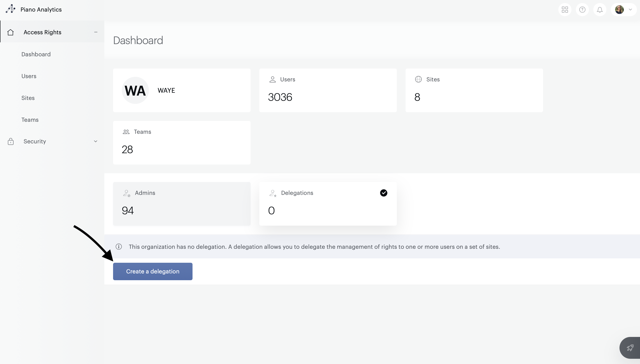Open the notifications bell
This screenshot has height=364, width=640.
coord(600,10)
